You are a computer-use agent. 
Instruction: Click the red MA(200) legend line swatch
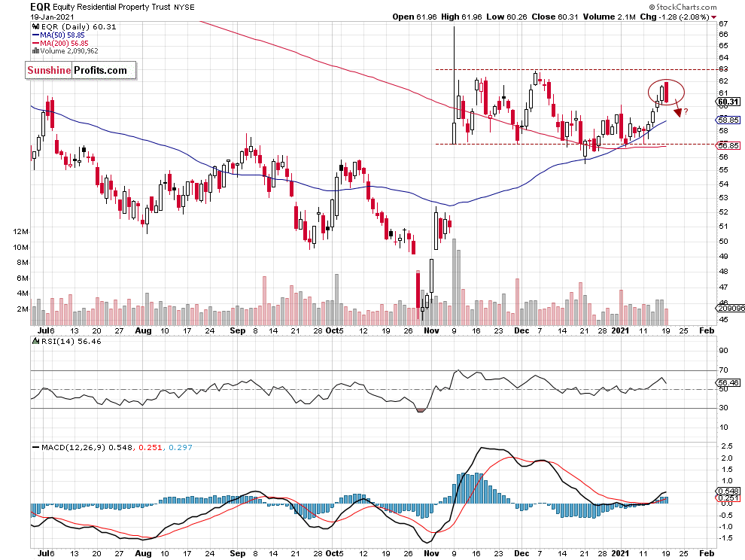(36, 43)
